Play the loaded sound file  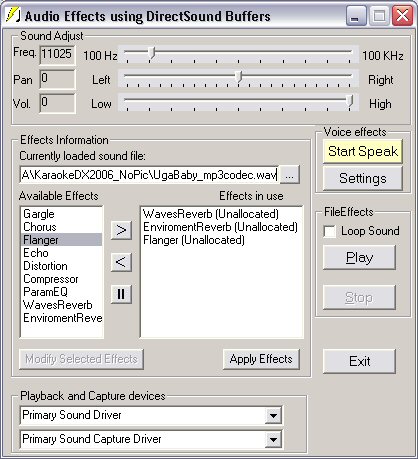point(359,258)
